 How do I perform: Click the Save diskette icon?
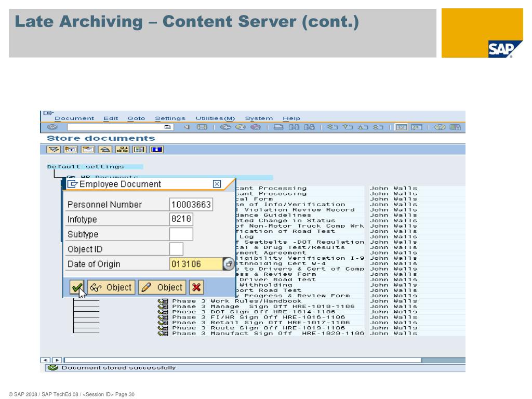[x=202, y=127]
